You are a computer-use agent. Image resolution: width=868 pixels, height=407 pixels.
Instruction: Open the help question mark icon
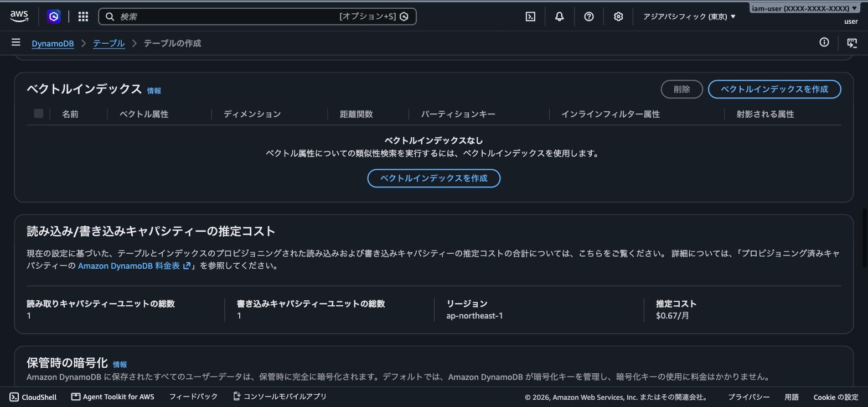(x=589, y=17)
